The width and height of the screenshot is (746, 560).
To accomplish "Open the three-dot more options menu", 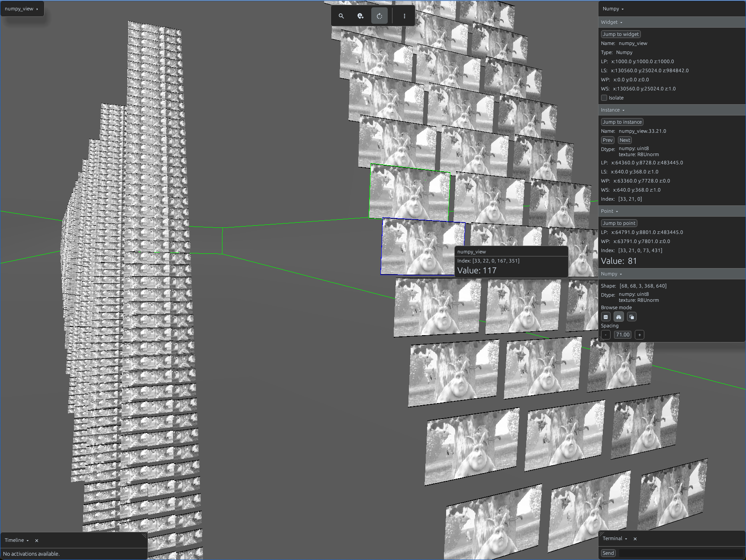I will coord(405,16).
